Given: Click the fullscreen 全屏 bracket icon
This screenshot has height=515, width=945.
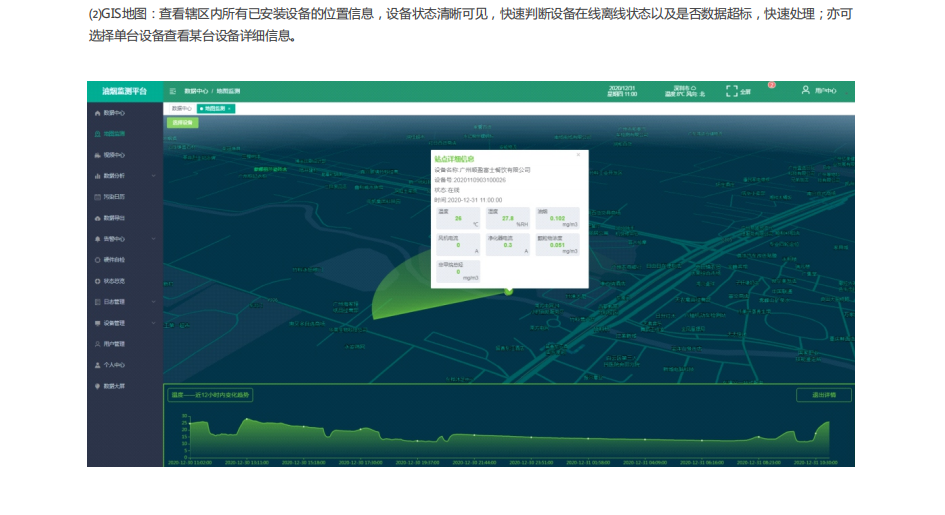Looking at the screenshot, I should click(732, 91).
